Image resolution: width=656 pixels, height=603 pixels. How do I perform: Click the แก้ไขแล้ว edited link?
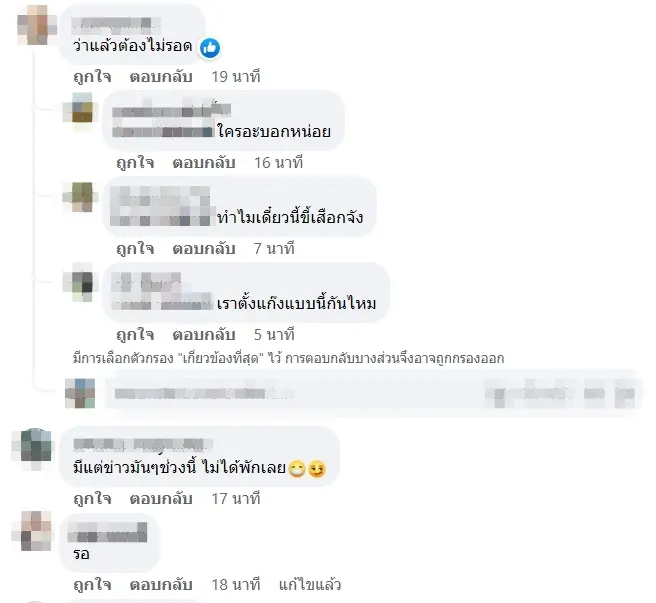coord(310,585)
